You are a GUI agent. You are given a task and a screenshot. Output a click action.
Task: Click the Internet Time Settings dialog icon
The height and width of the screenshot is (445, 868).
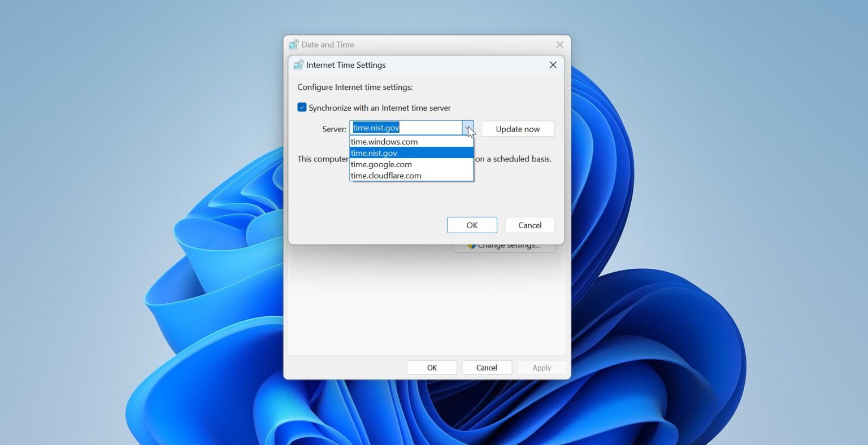(298, 64)
